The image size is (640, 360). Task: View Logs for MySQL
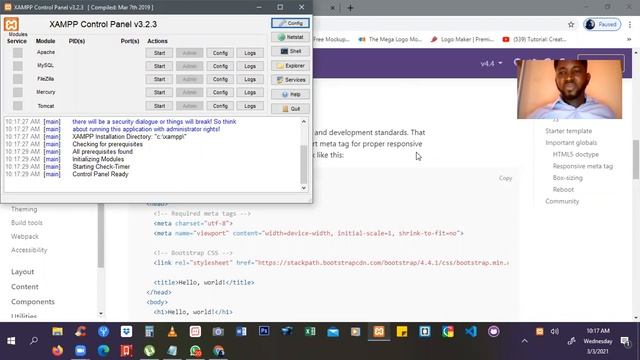pos(250,66)
